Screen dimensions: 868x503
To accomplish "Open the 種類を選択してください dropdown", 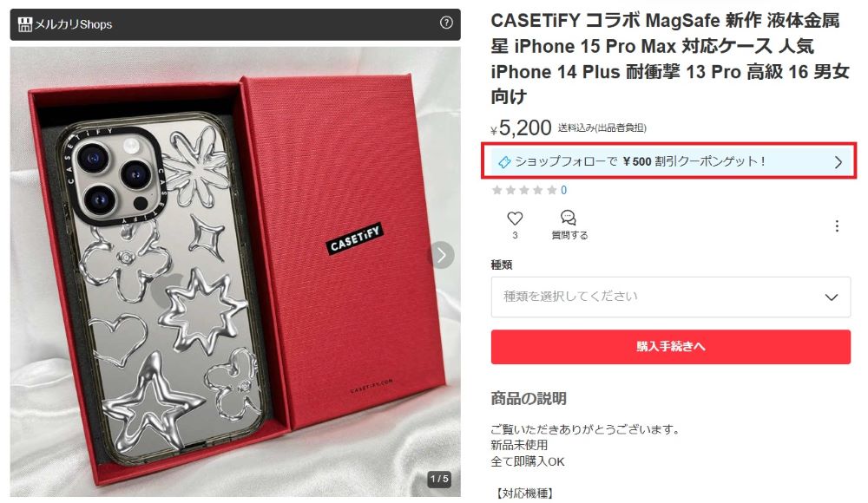I will [x=670, y=297].
